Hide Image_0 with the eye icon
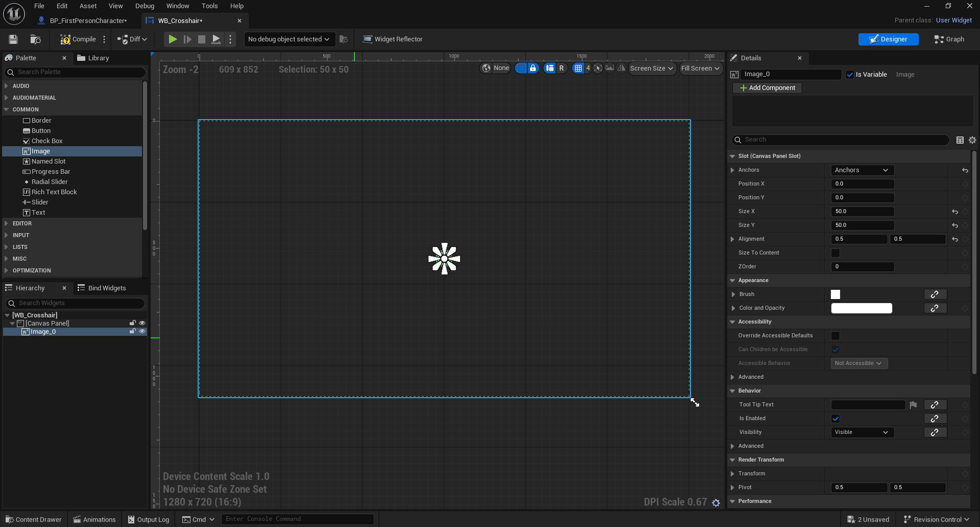Screen dimensions: 980x527 pos(142,332)
